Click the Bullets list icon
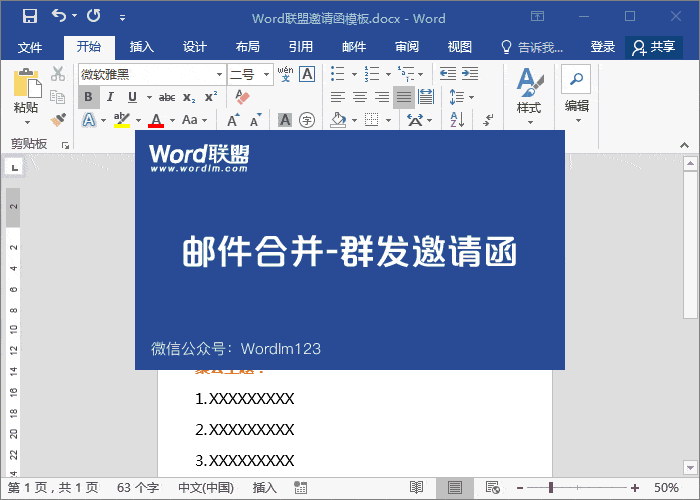700x500 pixels. (x=338, y=74)
